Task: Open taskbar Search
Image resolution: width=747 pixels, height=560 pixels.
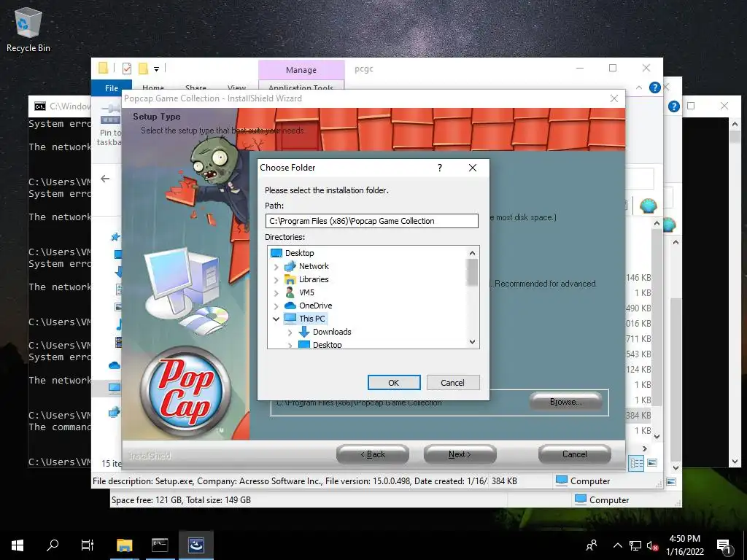Action: 53,545
